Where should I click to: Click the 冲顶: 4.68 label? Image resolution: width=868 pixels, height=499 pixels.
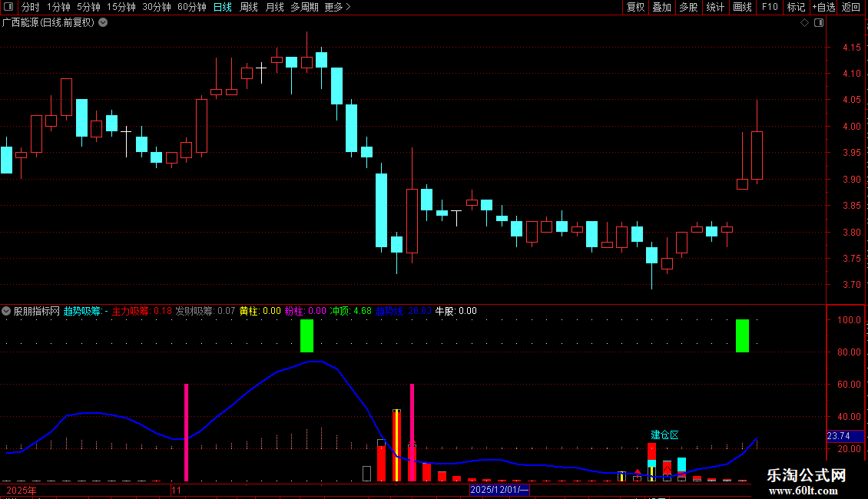(x=351, y=311)
